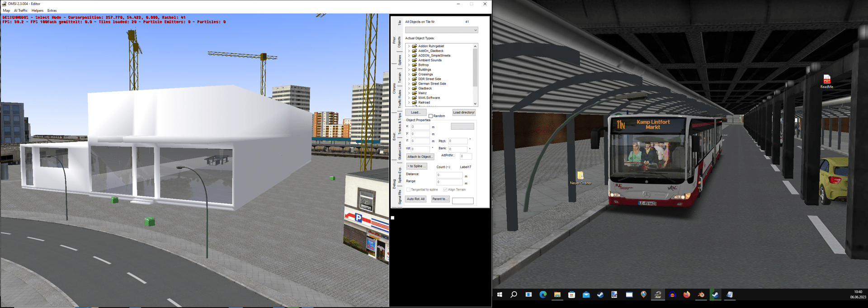This screenshot has height=308, width=868.
Task: Open File Explorer from the taskbar
Action: coord(557,294)
